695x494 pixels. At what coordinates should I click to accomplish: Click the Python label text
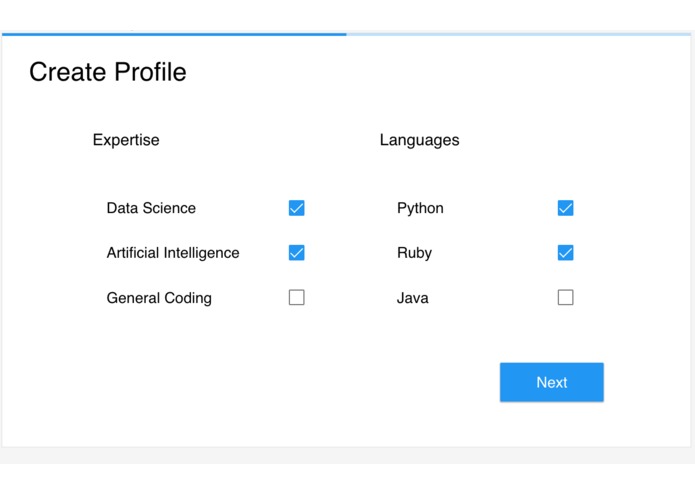tap(420, 208)
